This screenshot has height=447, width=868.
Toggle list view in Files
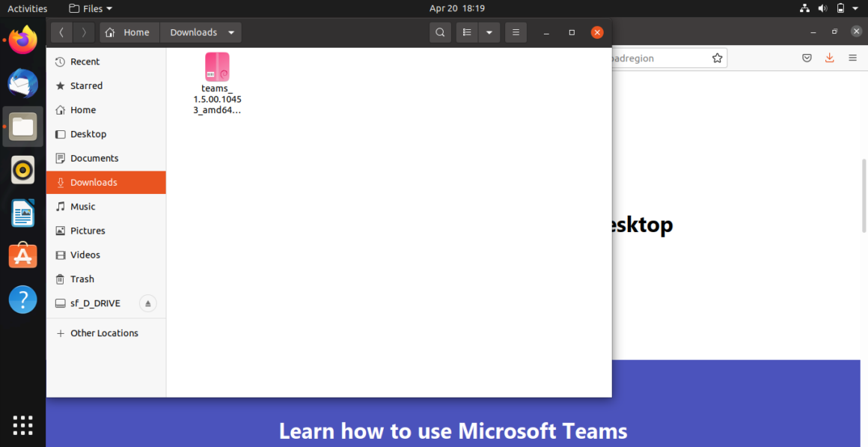(x=466, y=32)
